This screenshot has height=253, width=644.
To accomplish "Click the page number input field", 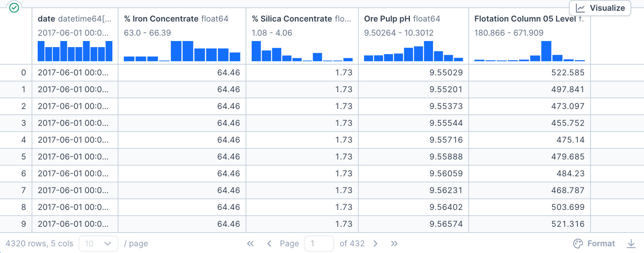I will click(319, 244).
